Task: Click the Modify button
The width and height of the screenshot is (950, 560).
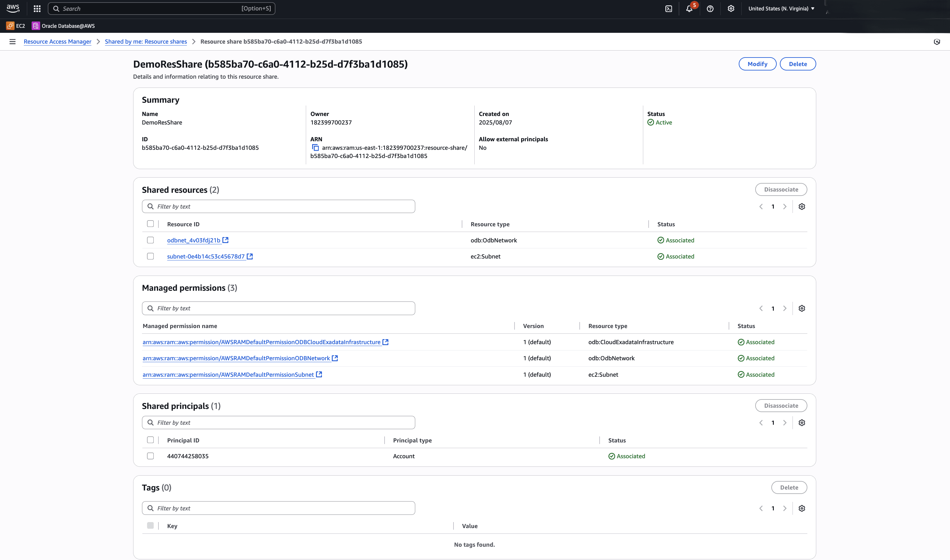Action: pos(757,64)
